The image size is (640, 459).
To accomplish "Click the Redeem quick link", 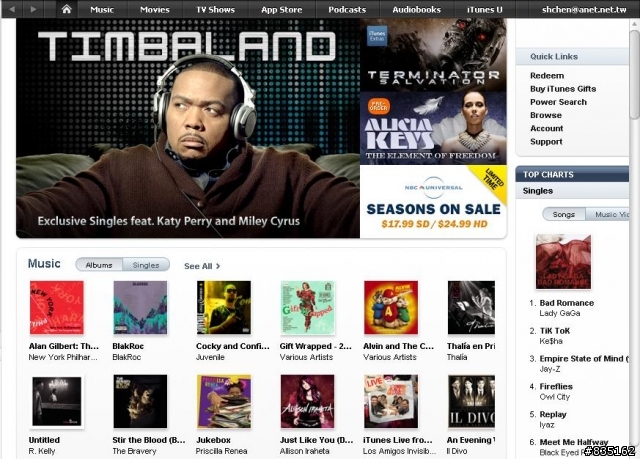I will (x=547, y=75).
